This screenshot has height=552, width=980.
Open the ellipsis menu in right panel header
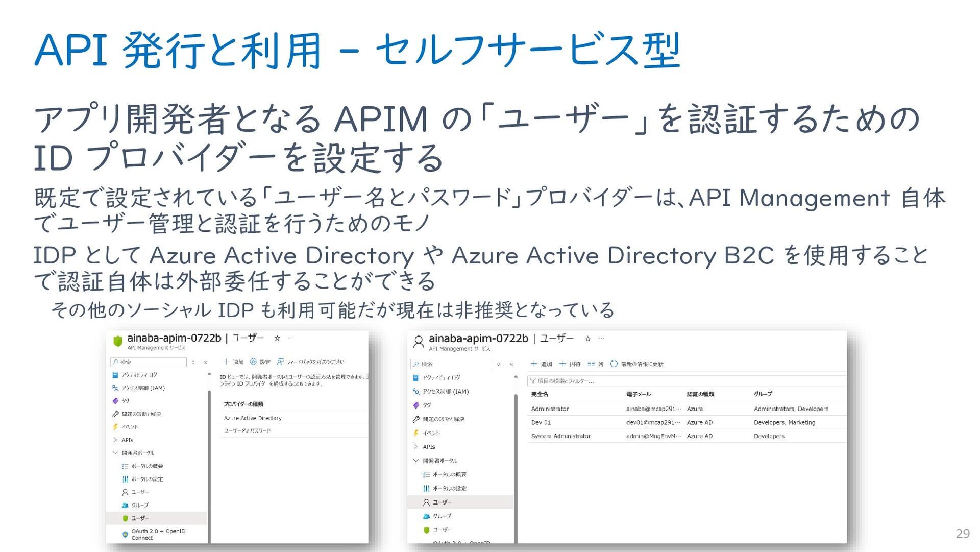coord(602,338)
